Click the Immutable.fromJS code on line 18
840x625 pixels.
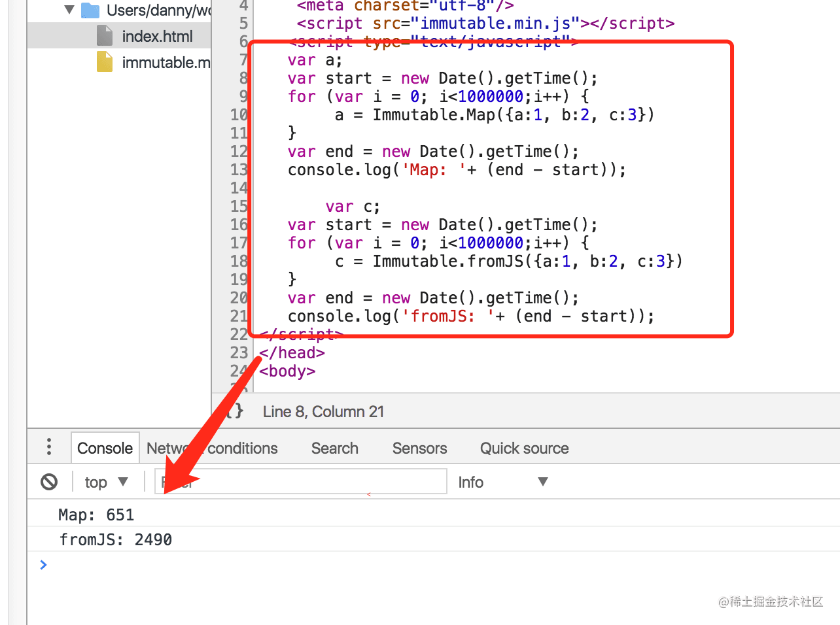pyautogui.click(x=508, y=262)
